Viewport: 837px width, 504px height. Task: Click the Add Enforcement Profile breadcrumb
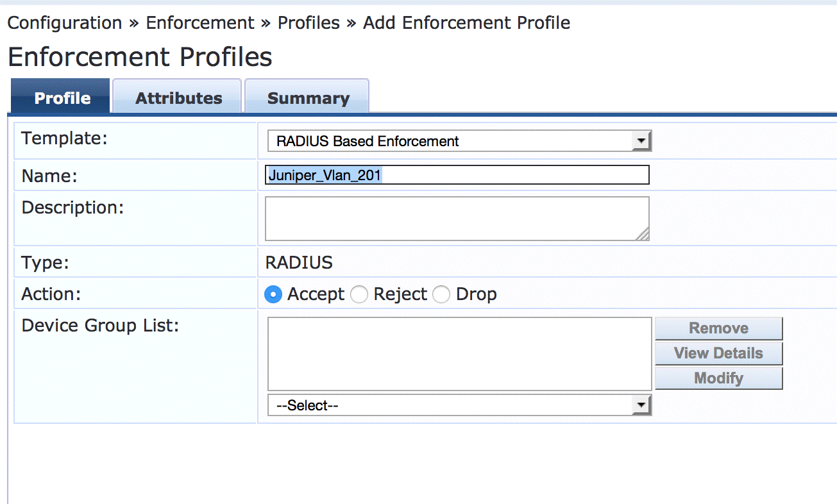point(466,23)
